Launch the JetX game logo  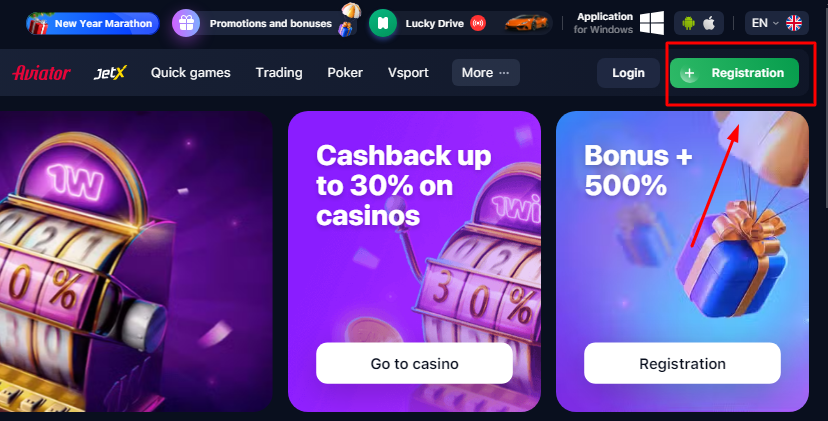tap(110, 73)
